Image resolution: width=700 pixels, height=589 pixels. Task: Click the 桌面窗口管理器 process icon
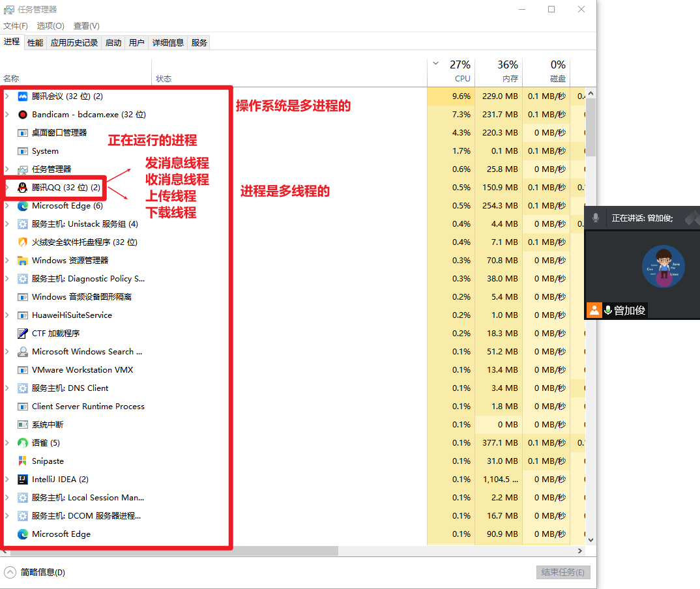(x=22, y=133)
